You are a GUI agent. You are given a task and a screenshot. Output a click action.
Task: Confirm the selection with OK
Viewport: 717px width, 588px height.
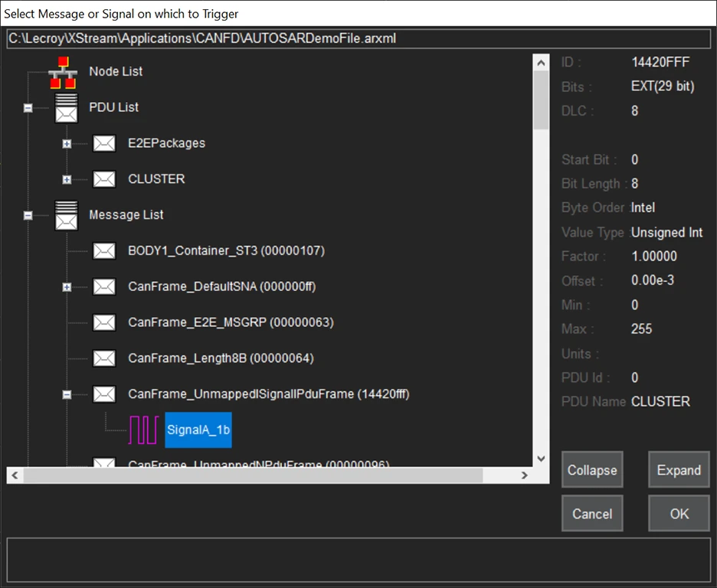click(x=679, y=514)
